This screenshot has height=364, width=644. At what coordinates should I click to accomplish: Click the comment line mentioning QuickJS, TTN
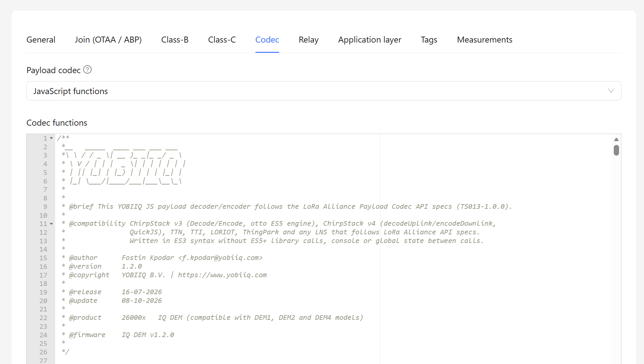(271, 232)
